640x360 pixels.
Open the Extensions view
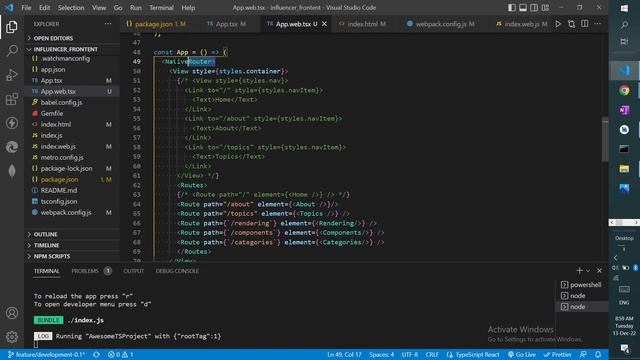pyautogui.click(x=12, y=99)
